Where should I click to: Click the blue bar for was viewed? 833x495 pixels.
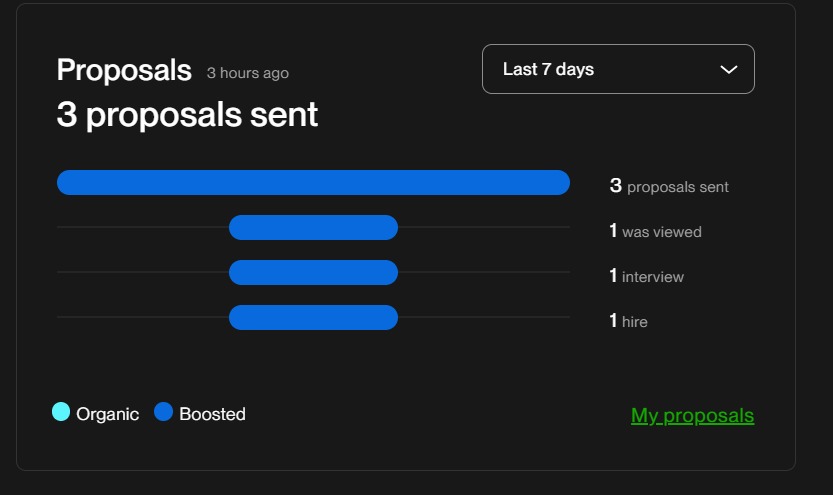click(313, 228)
